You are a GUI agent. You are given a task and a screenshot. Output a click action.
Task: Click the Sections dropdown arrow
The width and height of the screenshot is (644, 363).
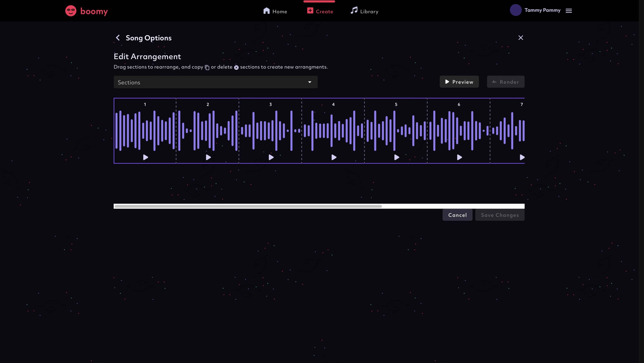point(310,82)
